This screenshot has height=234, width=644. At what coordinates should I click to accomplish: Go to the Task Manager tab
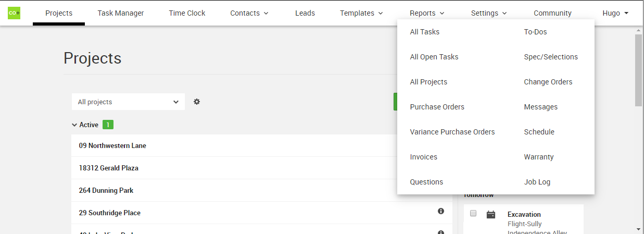121,13
